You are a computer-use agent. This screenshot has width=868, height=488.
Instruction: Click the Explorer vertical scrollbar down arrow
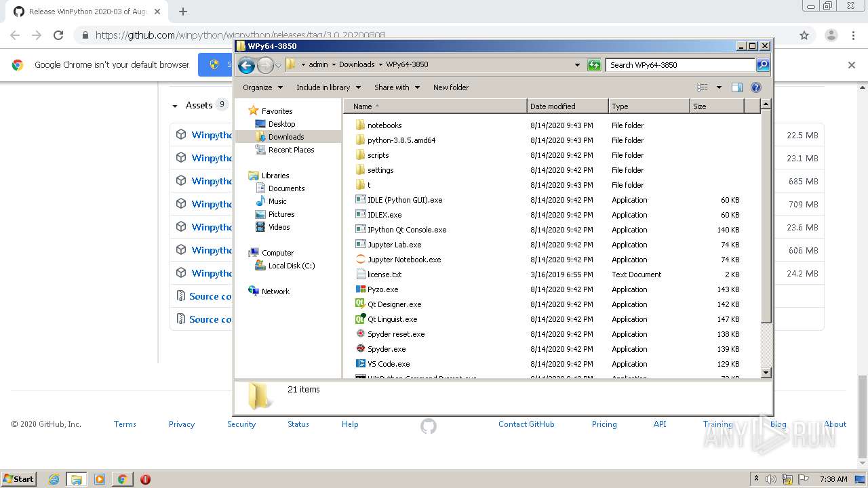click(x=766, y=372)
